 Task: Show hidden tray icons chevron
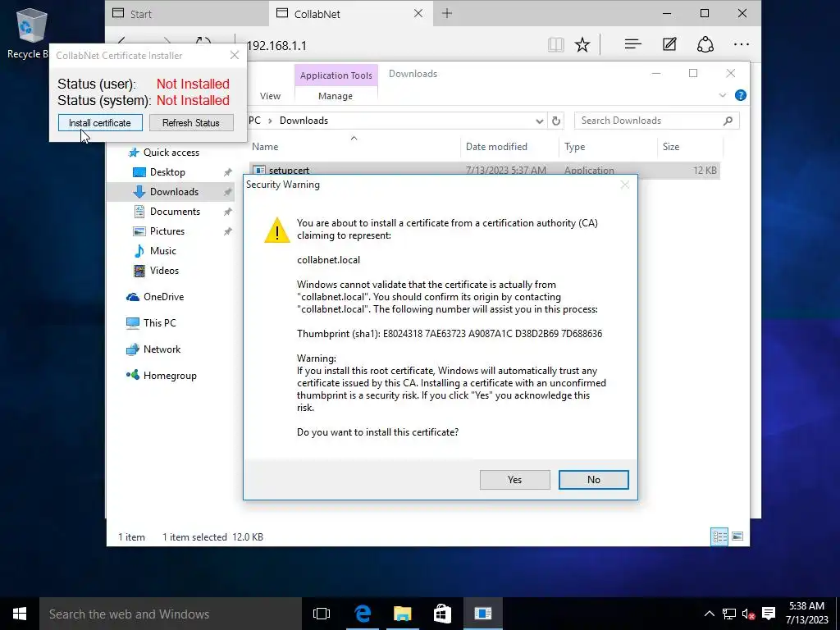click(710, 614)
